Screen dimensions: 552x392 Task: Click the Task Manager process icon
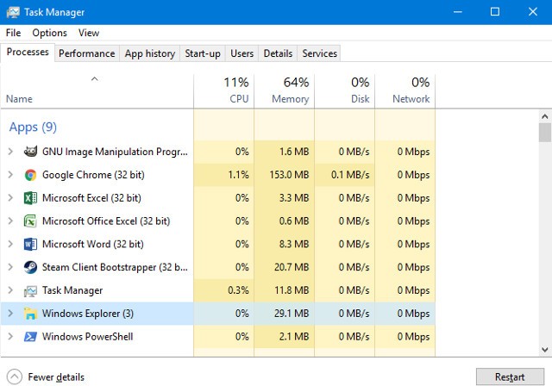point(30,290)
